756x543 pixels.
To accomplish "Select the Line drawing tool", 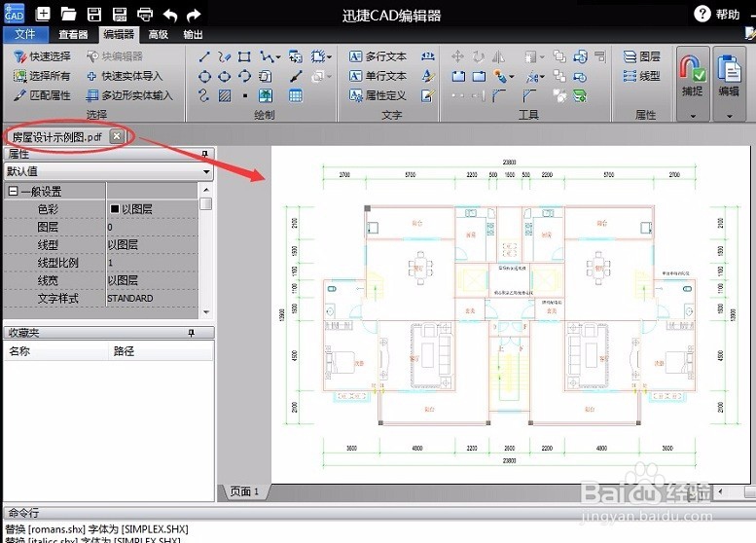I will pos(204,56).
